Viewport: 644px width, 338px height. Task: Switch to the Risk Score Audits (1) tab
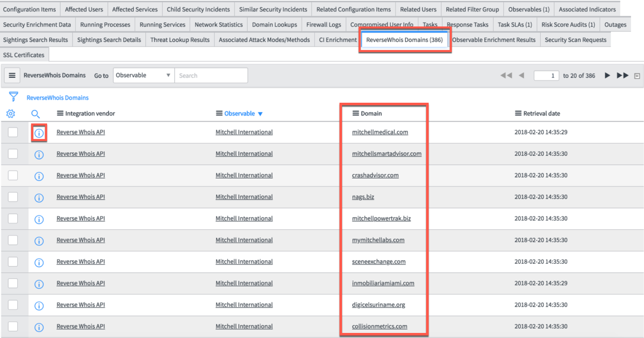(x=568, y=24)
